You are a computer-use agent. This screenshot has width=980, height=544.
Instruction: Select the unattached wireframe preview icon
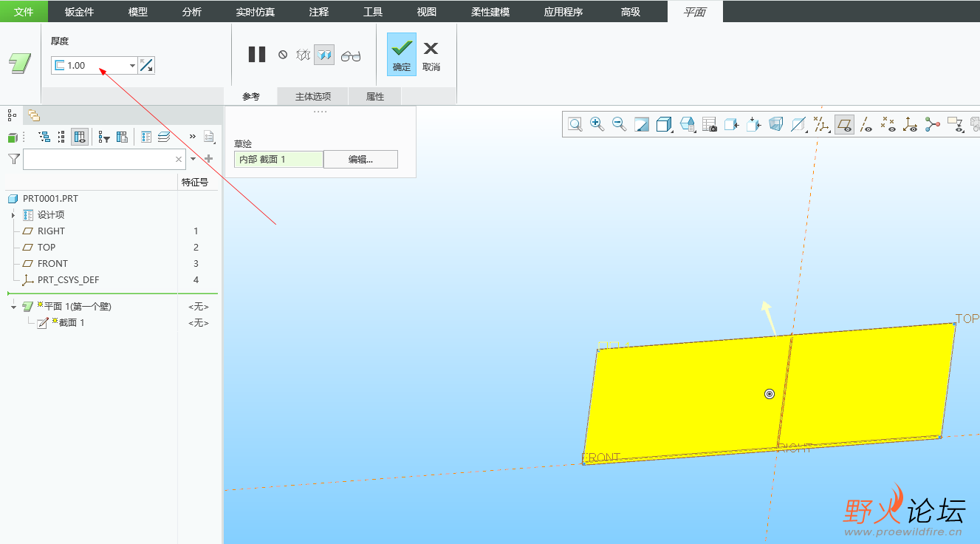tap(303, 55)
